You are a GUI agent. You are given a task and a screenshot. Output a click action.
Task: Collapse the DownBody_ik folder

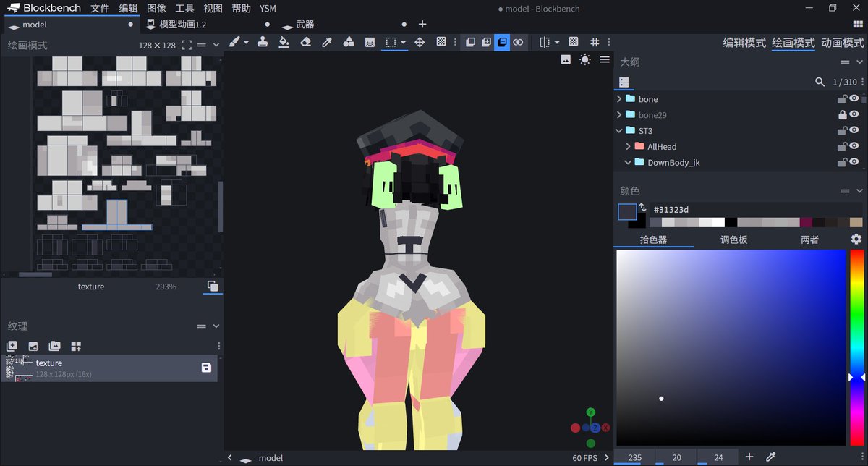628,163
